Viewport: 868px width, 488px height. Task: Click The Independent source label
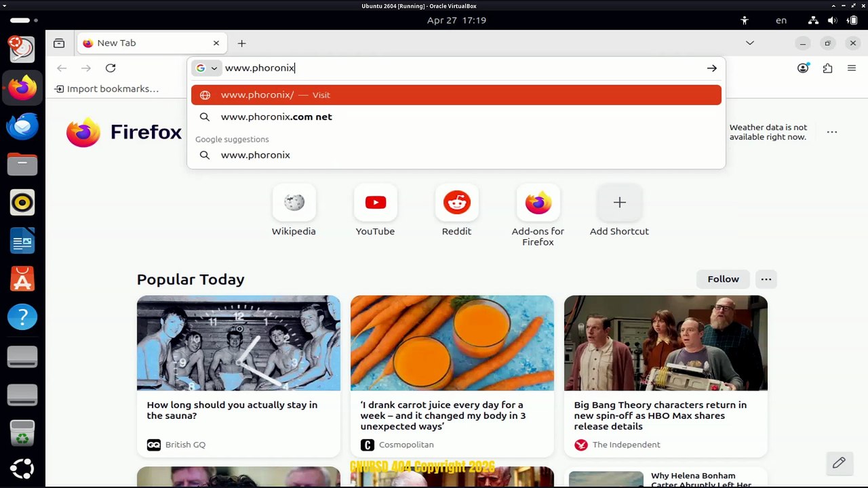[x=626, y=445]
